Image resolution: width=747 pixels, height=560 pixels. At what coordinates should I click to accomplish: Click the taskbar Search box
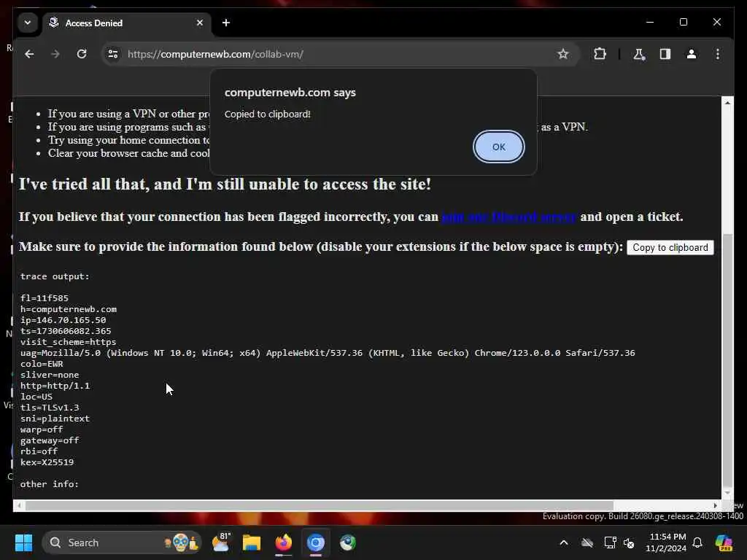coord(122,542)
